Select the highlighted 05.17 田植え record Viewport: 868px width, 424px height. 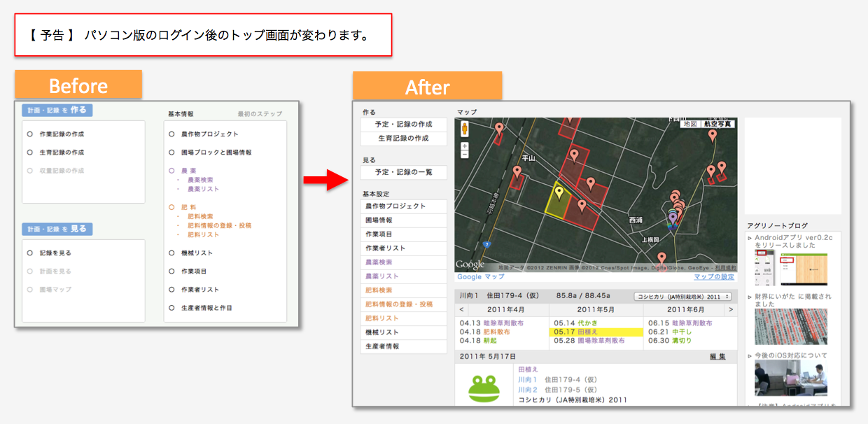(596, 332)
